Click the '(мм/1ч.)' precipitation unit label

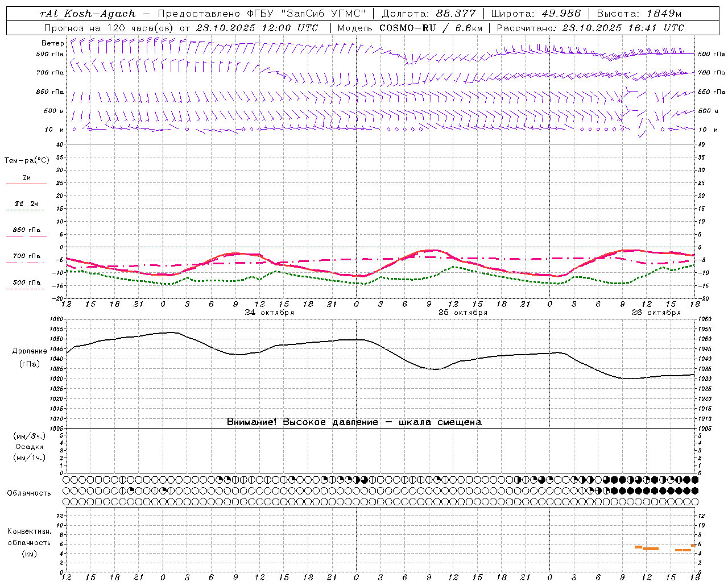pyautogui.click(x=30, y=458)
